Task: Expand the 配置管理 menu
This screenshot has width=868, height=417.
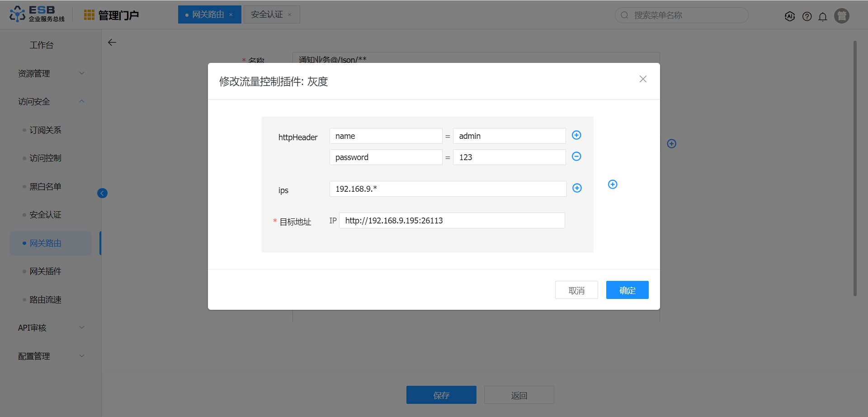Action: point(51,356)
